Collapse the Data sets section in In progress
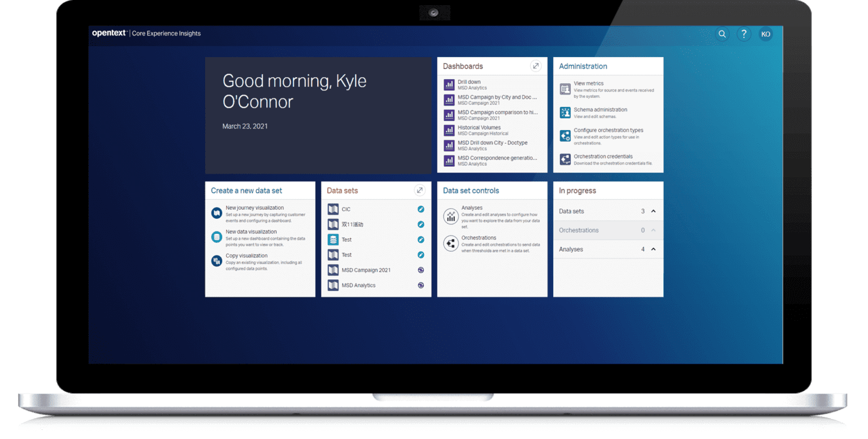Viewport: 868px width, 439px height. [653, 210]
